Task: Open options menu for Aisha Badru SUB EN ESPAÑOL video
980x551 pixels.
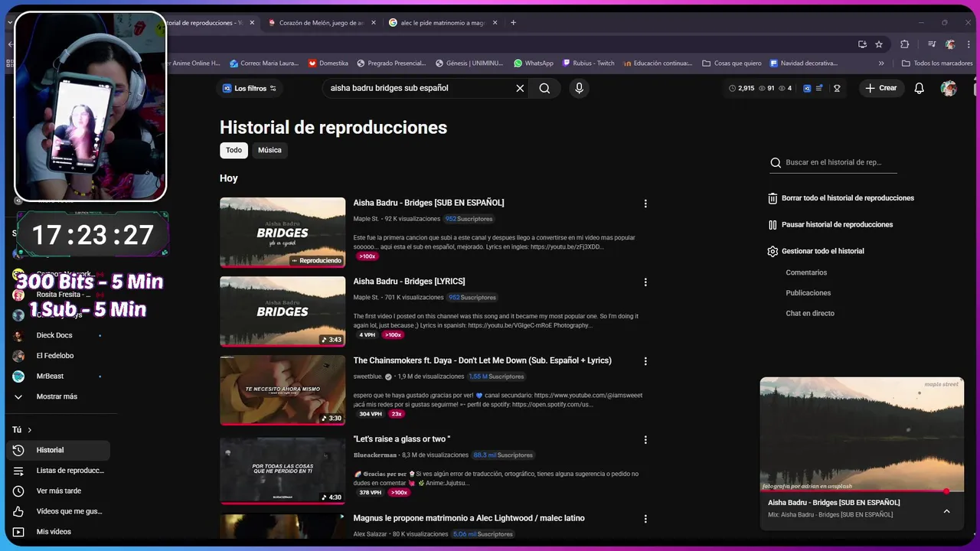Action: point(645,204)
